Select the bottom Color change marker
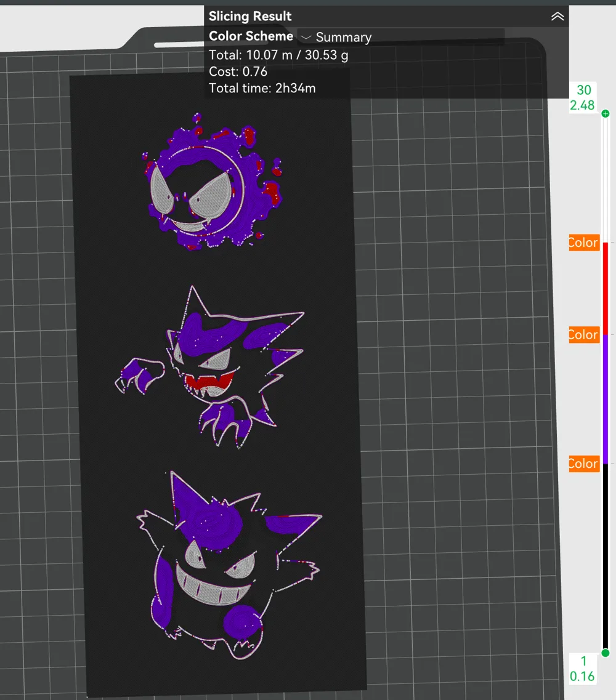Screen dimensions: 616x700 click(x=583, y=464)
